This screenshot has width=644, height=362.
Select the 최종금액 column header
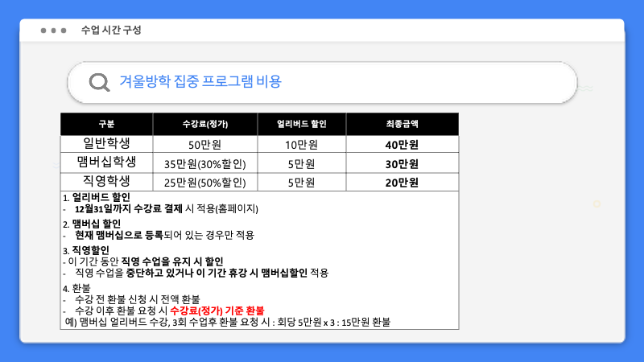coord(402,124)
